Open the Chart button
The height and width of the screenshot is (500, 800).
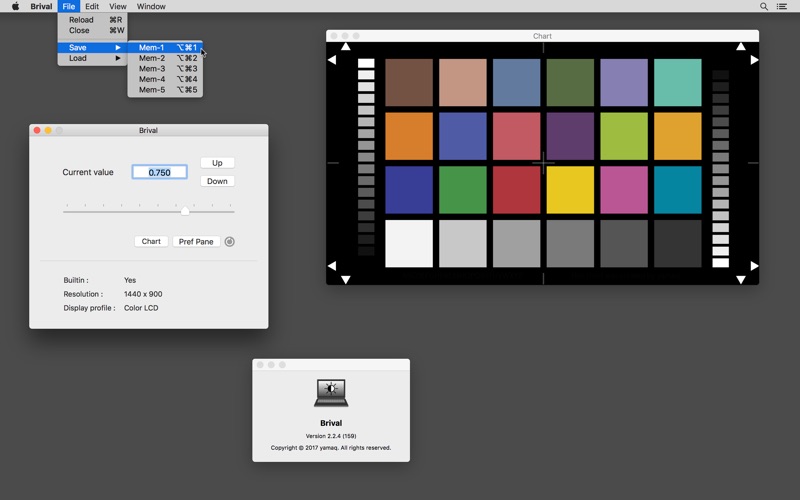tap(151, 241)
